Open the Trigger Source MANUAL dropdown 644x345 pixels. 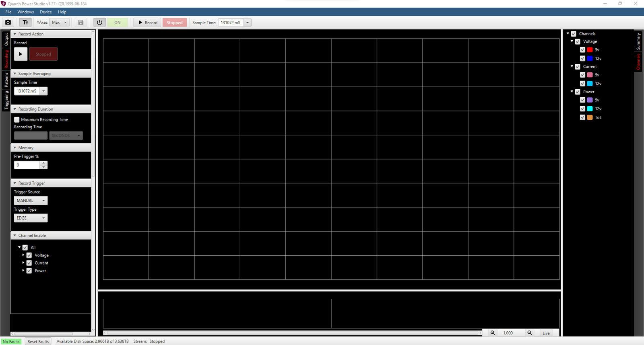(31, 201)
